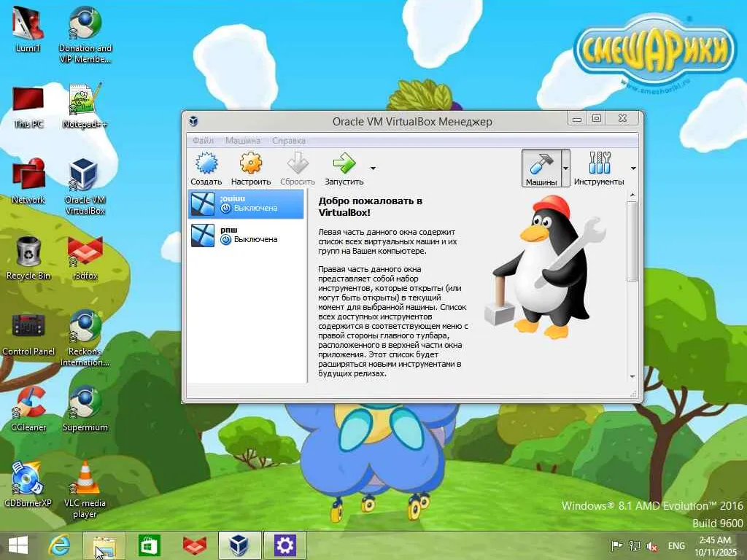Viewport: 747px width, 560px height.
Task: Select the r3dfox desktop shortcut
Action: 85,257
